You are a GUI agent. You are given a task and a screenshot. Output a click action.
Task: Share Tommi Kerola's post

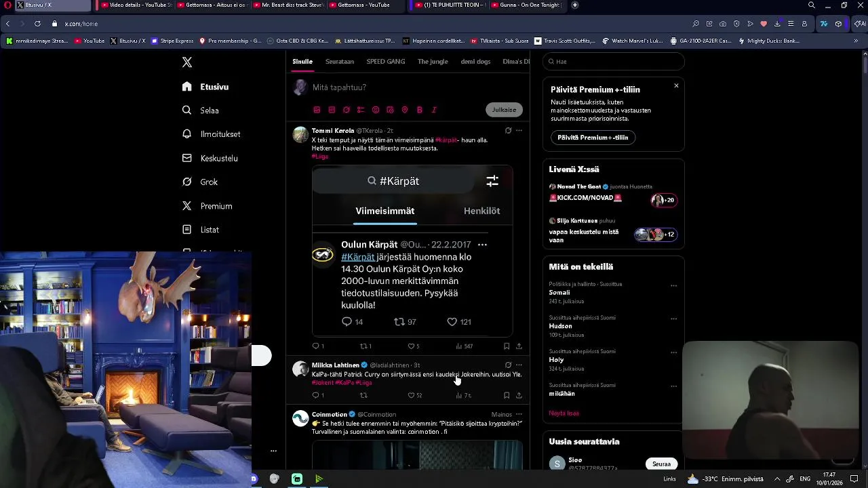(x=519, y=346)
